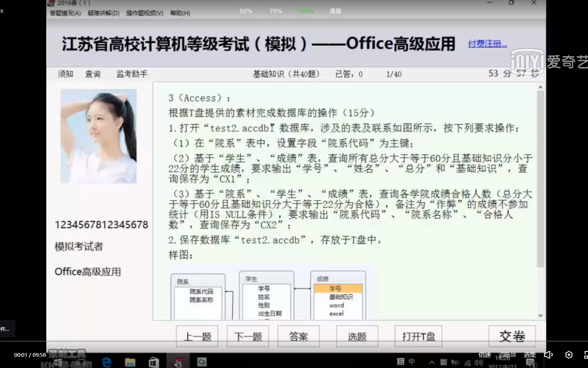This screenshot has width=588, height=368.
Task: Open the 清晰度 video quality options
Action: point(507,355)
